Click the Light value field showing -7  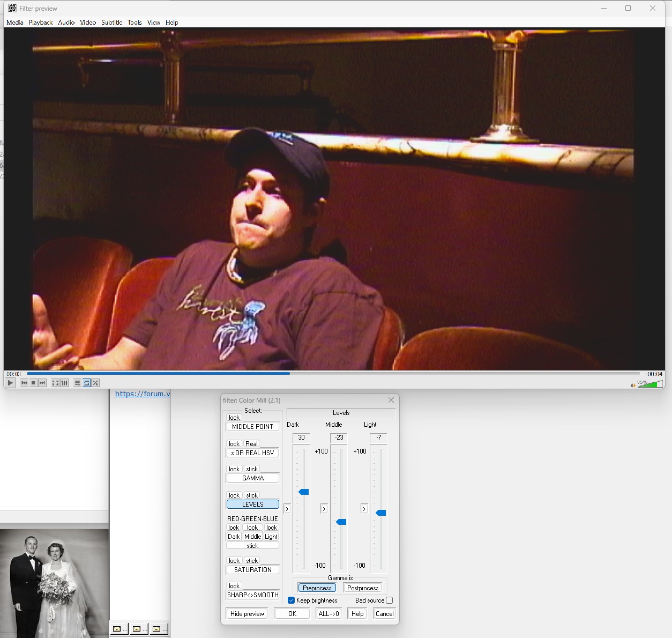(378, 438)
